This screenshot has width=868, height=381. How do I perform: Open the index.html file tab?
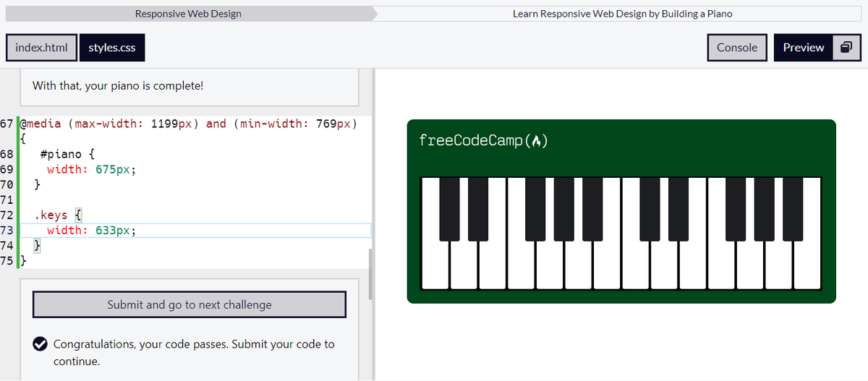[x=41, y=48]
